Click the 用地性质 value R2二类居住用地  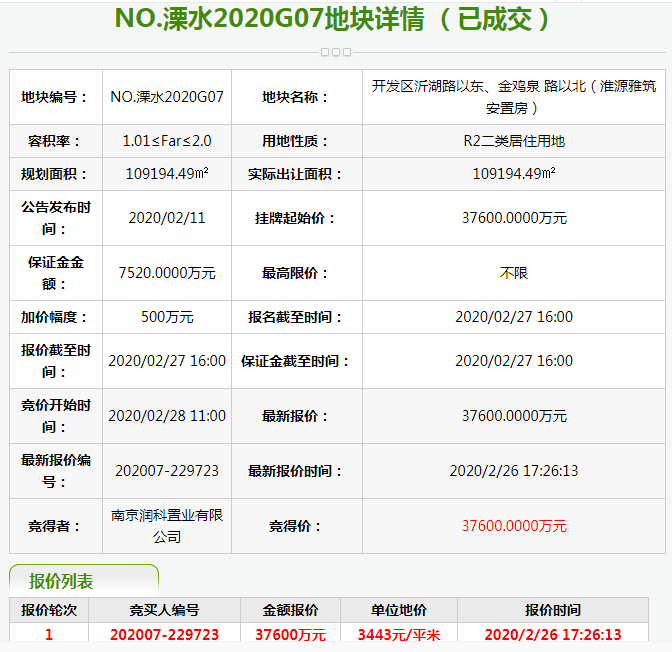pyautogui.click(x=514, y=141)
